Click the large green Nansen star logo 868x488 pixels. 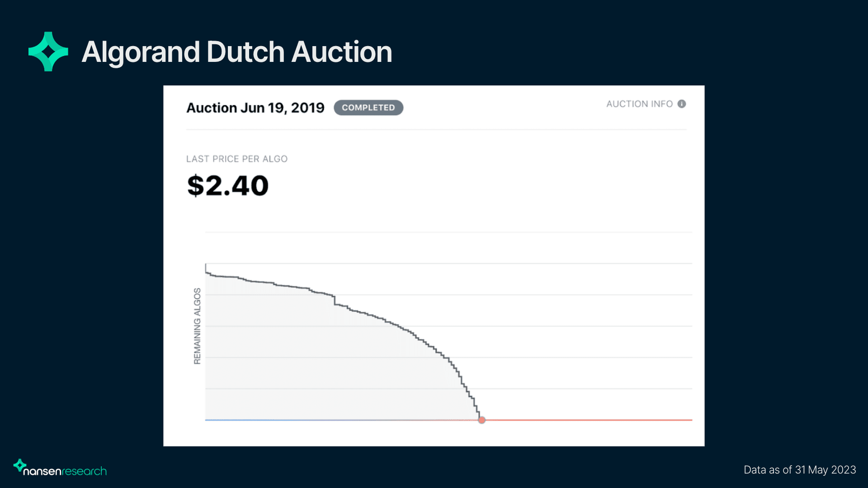pos(48,52)
